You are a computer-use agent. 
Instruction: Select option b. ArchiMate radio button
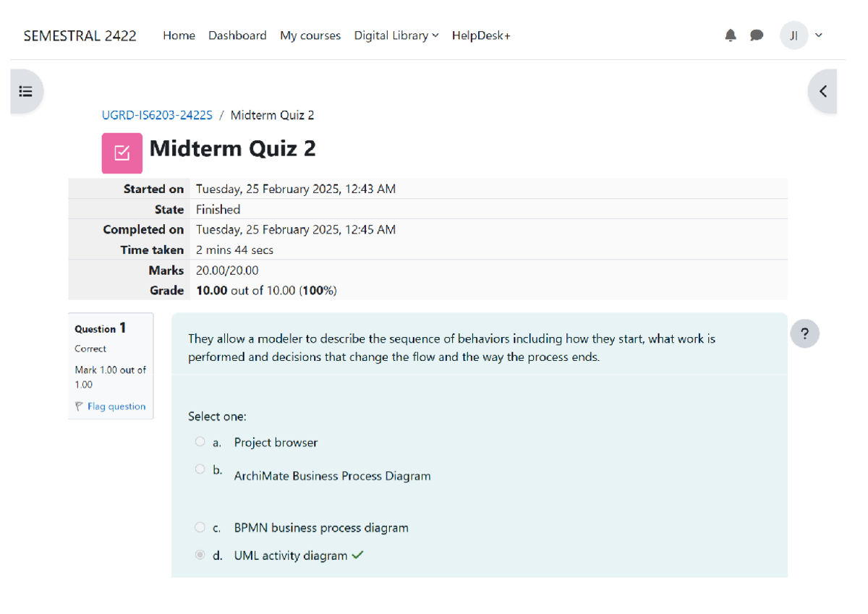click(x=200, y=469)
